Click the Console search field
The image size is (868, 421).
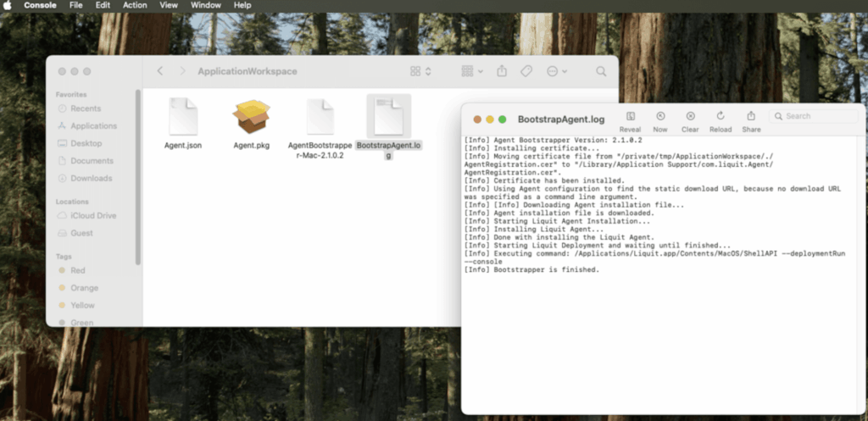pos(818,116)
